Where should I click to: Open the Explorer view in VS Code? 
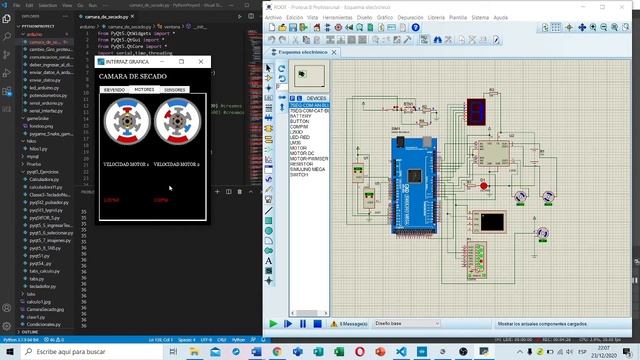(7, 19)
